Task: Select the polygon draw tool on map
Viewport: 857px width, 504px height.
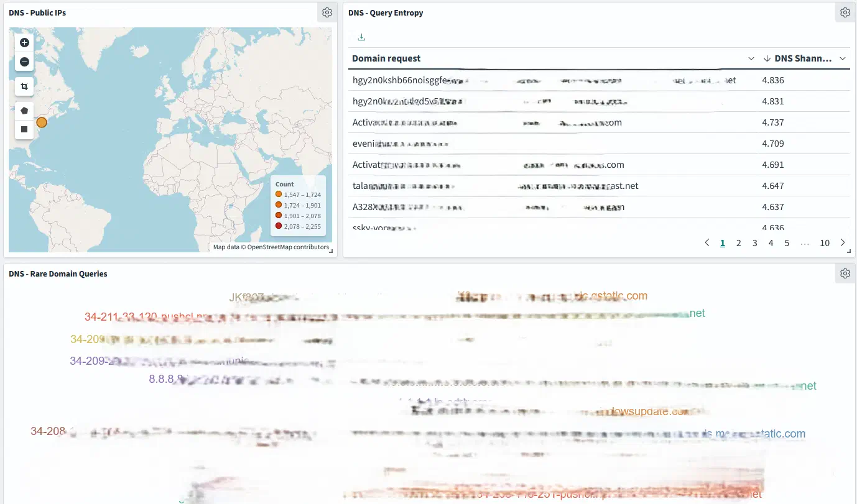Action: click(x=24, y=111)
